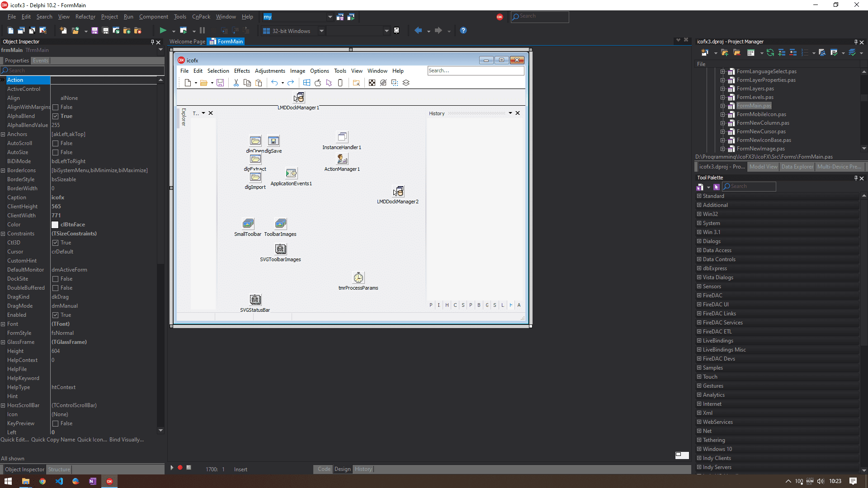The height and width of the screenshot is (488, 868).
Task: Switch to the Structure tab
Action: [x=59, y=469]
